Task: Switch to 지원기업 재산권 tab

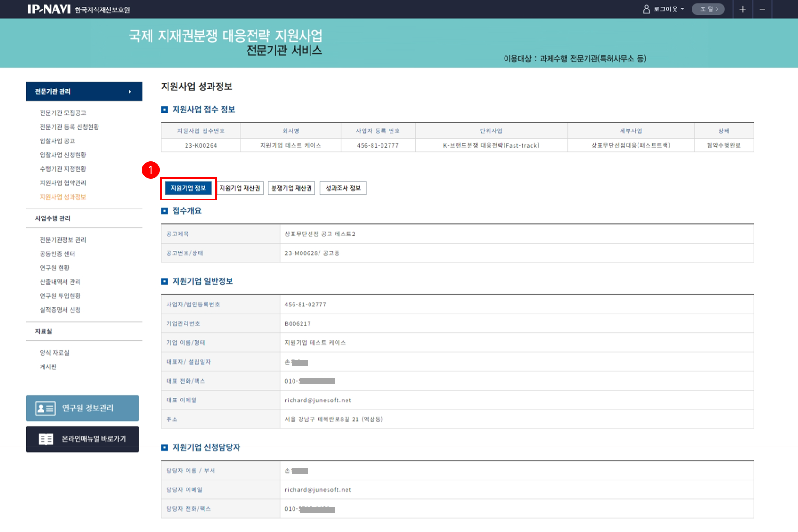Action: coord(240,188)
